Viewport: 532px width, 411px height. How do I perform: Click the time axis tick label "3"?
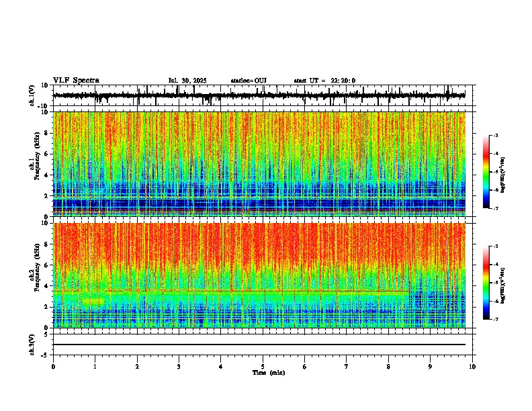[179, 367]
